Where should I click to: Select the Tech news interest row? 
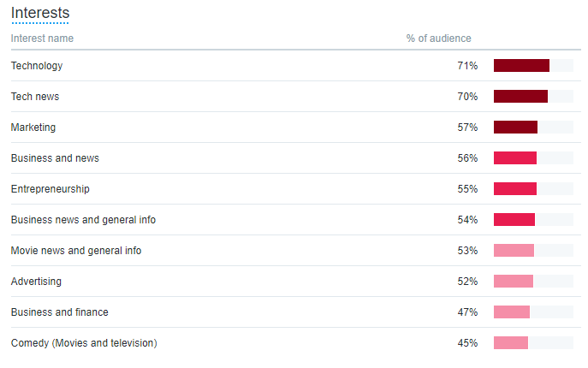[x=296, y=97]
